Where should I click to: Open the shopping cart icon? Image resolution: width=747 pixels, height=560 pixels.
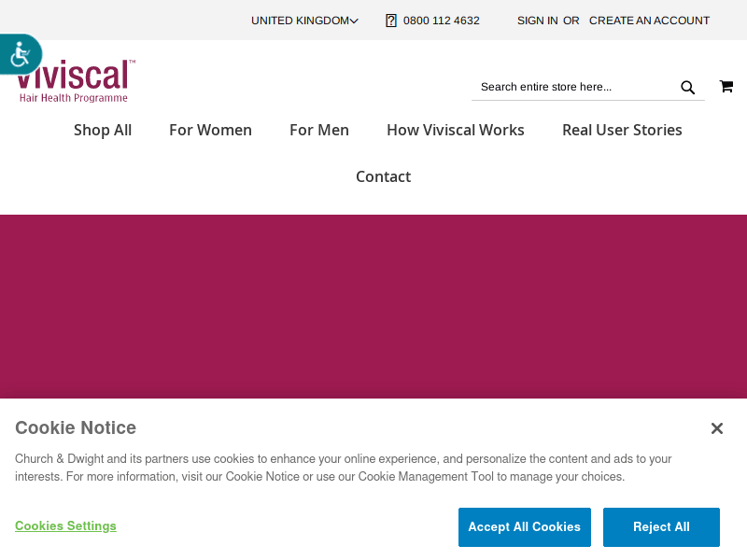click(x=726, y=86)
